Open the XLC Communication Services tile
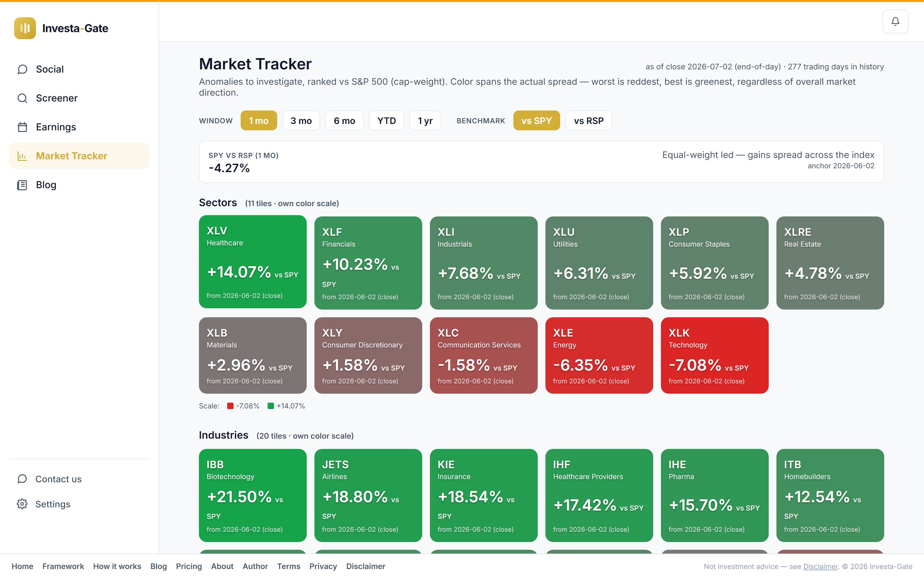 pos(484,355)
